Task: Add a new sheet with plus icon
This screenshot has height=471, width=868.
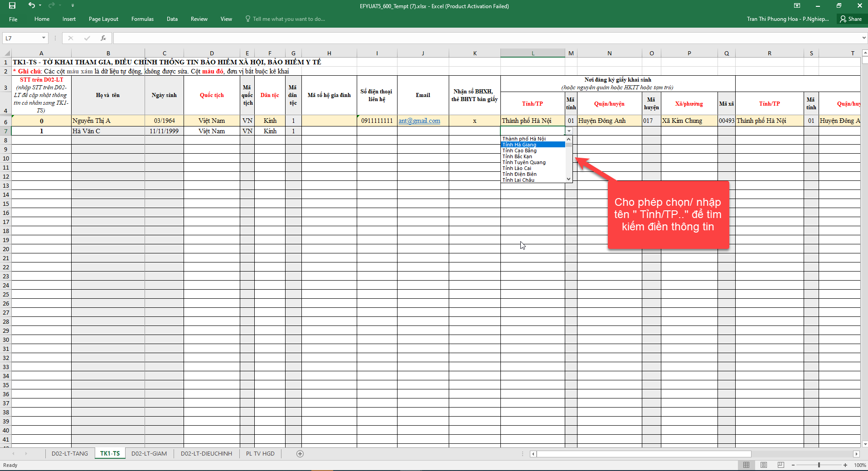Action: [300, 454]
